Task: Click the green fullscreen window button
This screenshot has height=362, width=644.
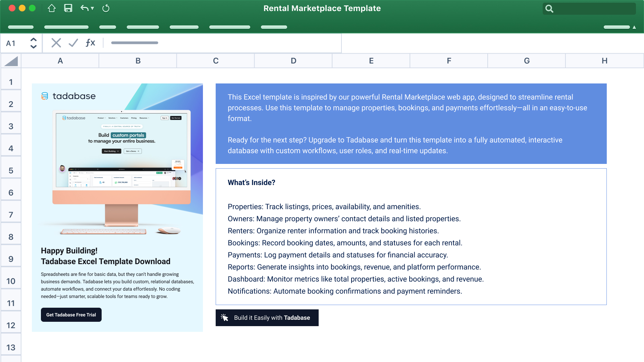Action: point(32,8)
